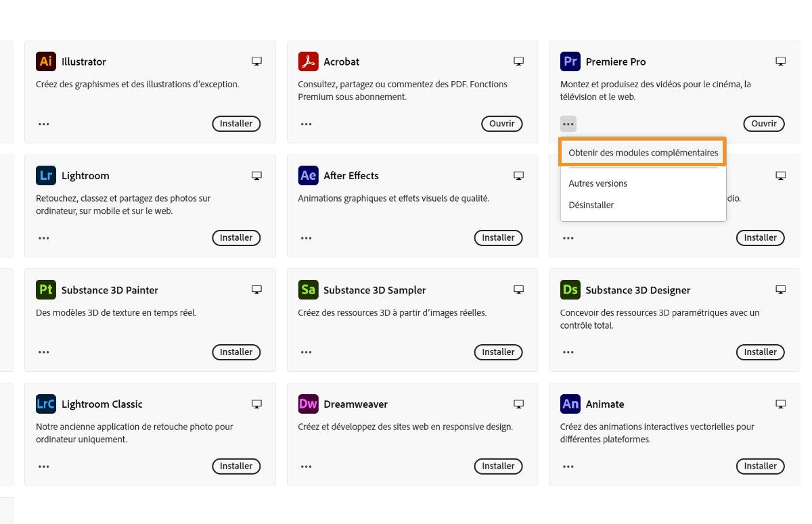The height and width of the screenshot is (524, 812).
Task: Click the Illustrator app icon
Action: pos(45,61)
